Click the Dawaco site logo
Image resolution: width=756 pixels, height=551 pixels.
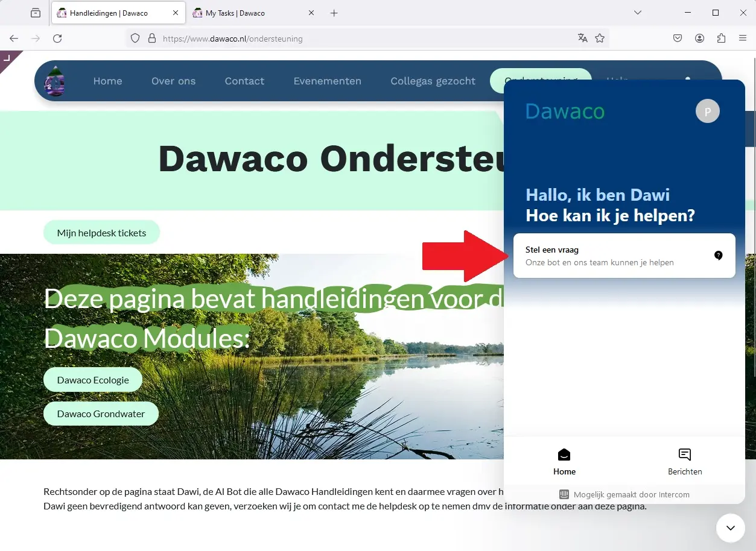[55, 81]
